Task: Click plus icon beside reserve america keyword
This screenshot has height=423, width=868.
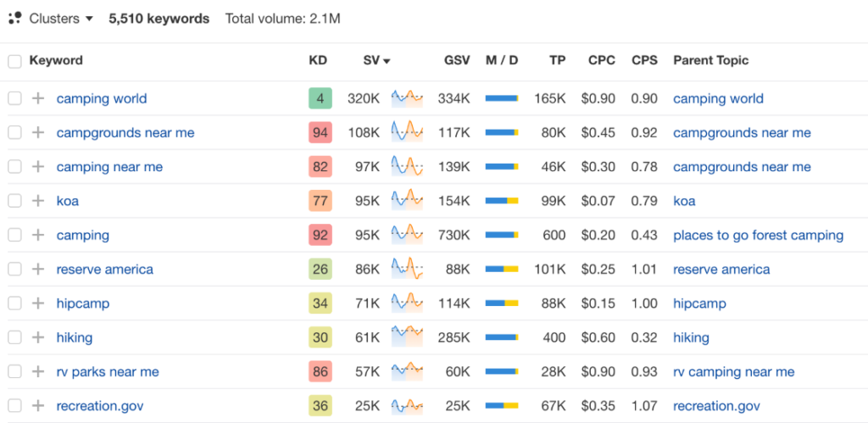Action: [37, 269]
